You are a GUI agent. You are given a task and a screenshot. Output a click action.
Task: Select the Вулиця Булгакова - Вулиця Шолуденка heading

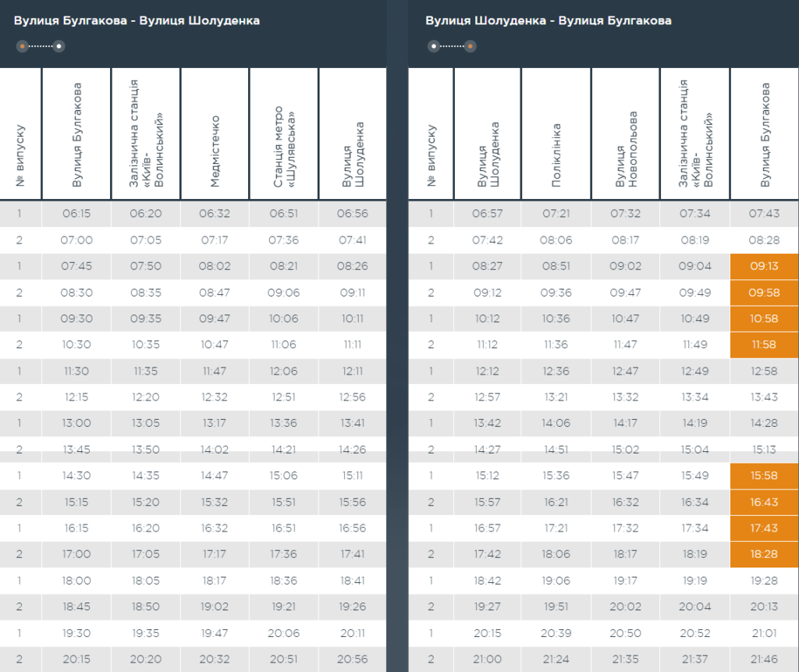tap(137, 21)
